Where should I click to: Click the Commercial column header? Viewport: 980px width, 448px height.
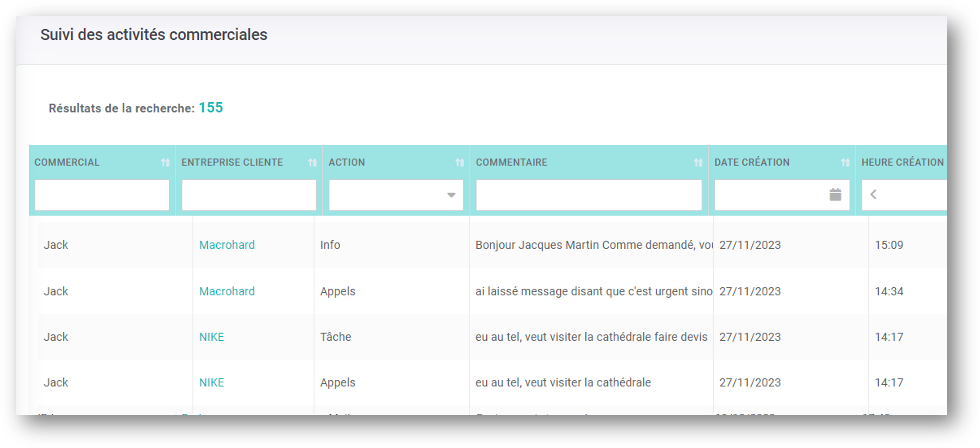[x=67, y=162]
